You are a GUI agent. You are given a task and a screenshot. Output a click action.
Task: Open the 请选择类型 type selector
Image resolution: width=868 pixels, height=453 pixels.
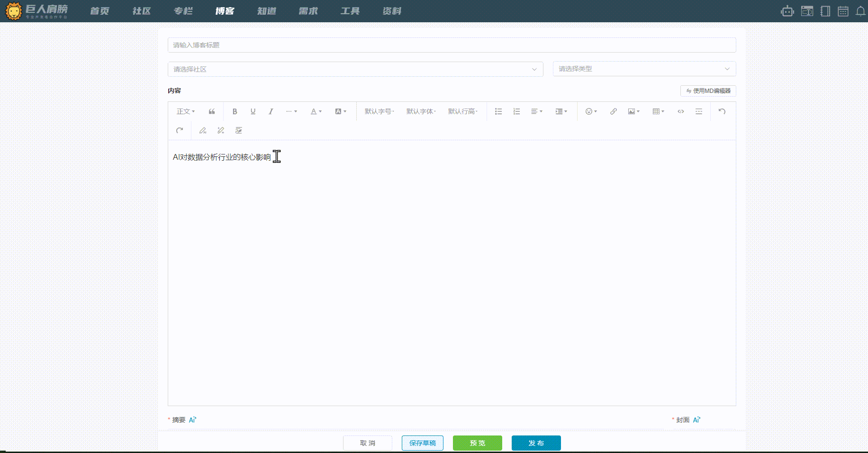[644, 69]
